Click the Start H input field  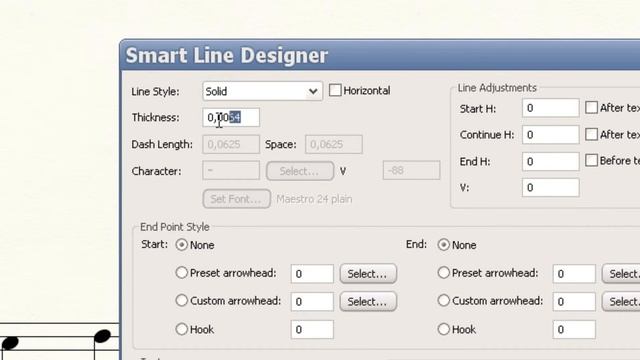[x=550, y=108]
